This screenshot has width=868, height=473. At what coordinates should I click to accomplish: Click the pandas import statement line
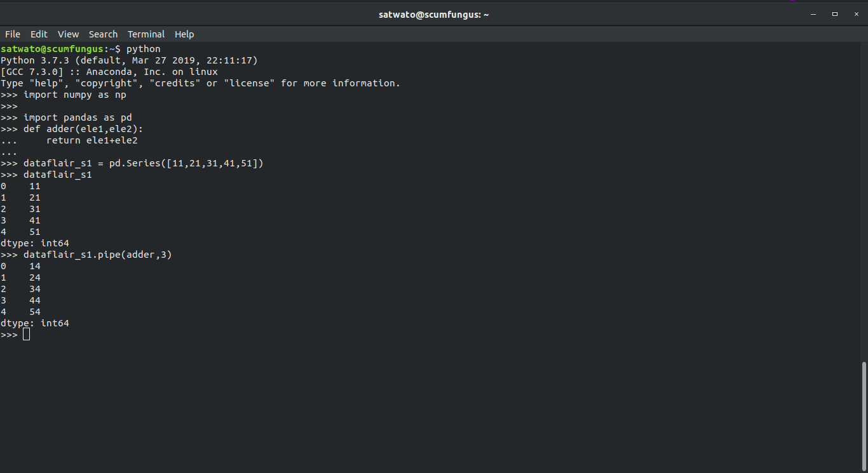[78, 117]
